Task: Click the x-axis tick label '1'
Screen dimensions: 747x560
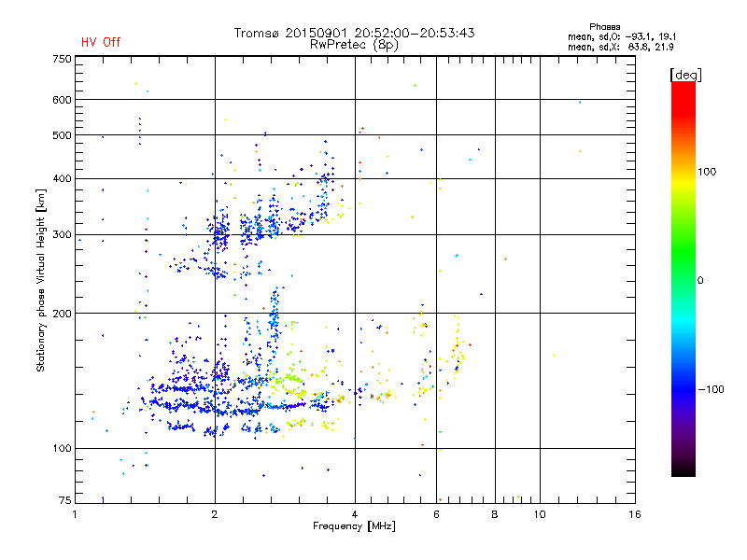Action: pyautogui.click(x=76, y=514)
